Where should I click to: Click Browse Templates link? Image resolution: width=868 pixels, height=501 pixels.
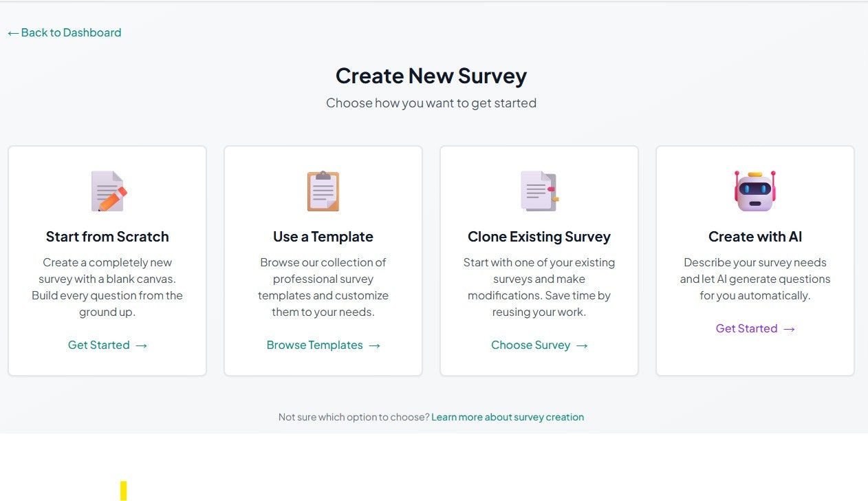click(315, 345)
